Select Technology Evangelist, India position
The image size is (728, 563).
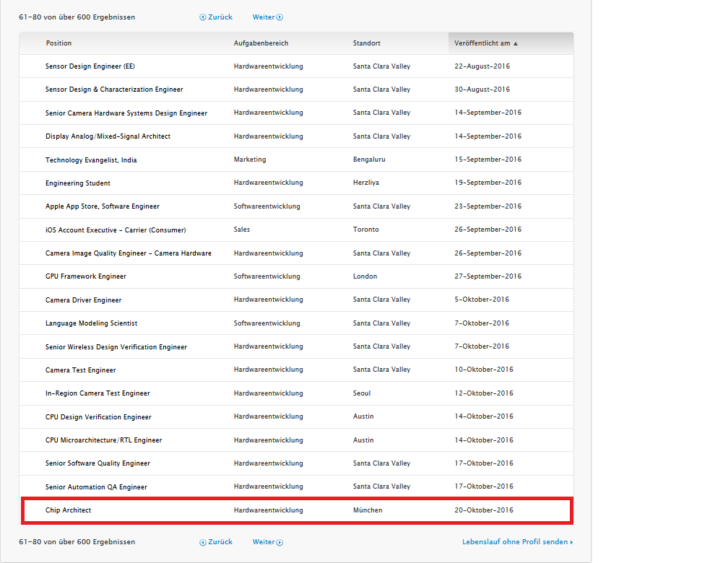pos(91,160)
